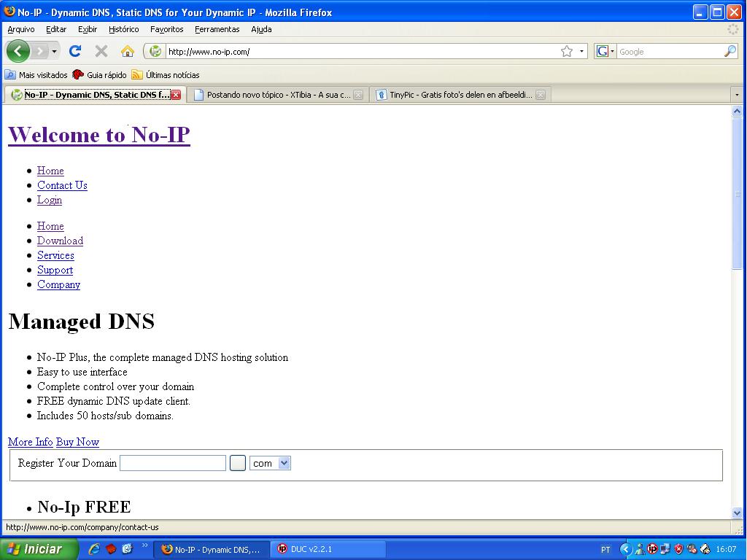Switch to the DUC v2.2.1 taskbar button
The image size is (747, 560).
[x=328, y=549]
